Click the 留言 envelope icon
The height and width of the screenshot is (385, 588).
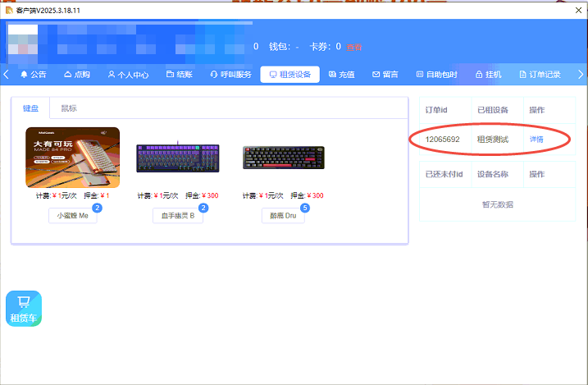[x=376, y=75]
